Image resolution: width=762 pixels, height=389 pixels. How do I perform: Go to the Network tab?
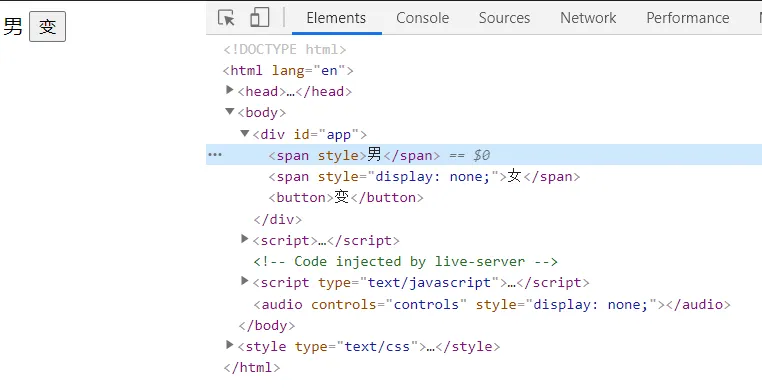588,18
